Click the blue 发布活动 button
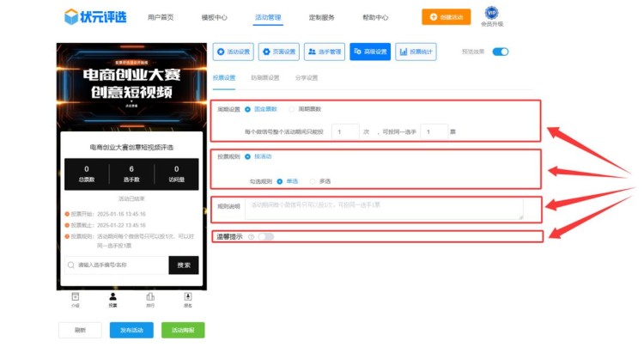Viewport: 644px width, 347px height. (x=131, y=330)
